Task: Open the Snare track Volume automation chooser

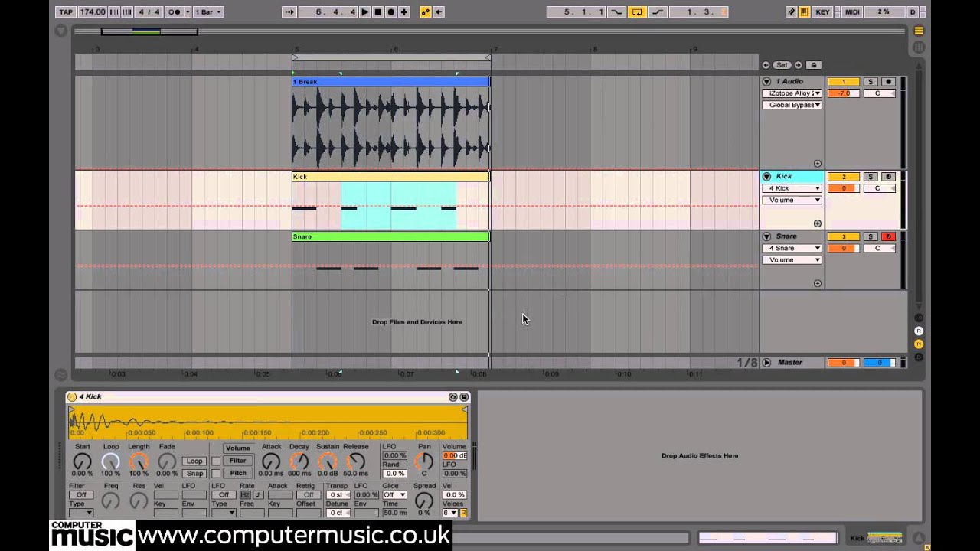Action: tap(792, 259)
